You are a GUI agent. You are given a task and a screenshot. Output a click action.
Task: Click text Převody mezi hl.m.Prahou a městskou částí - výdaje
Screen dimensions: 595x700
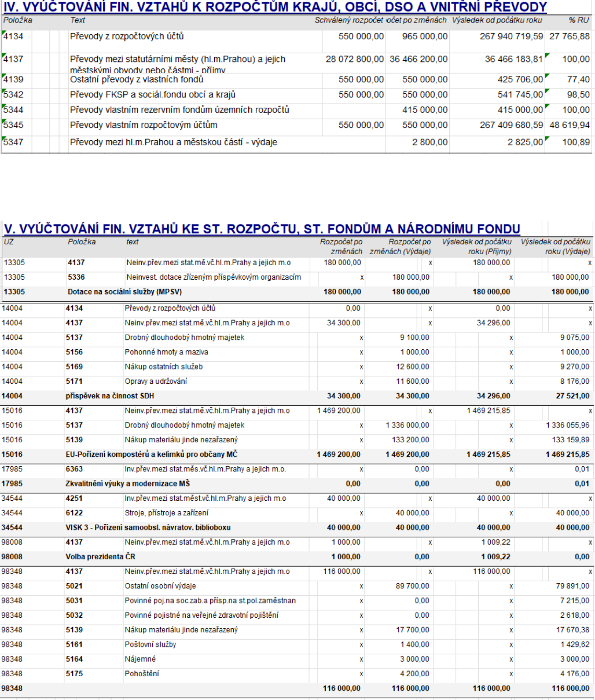click(x=174, y=142)
